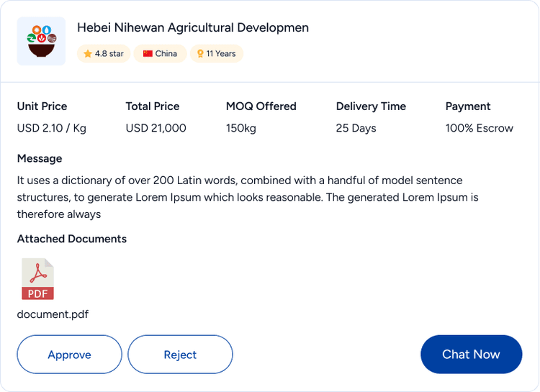Image resolution: width=540 pixels, height=392 pixels.
Task: Open the document.pdf file name link
Action: tap(53, 314)
